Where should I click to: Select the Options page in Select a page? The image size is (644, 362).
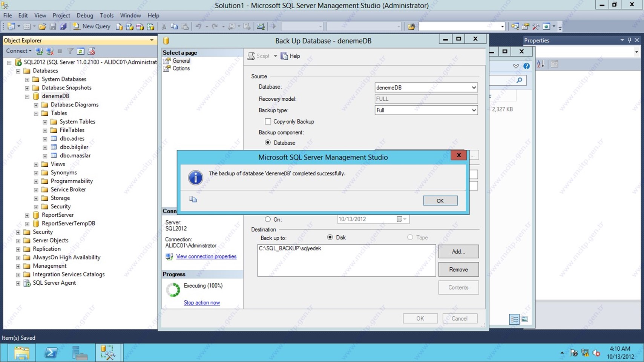pyautogui.click(x=181, y=68)
